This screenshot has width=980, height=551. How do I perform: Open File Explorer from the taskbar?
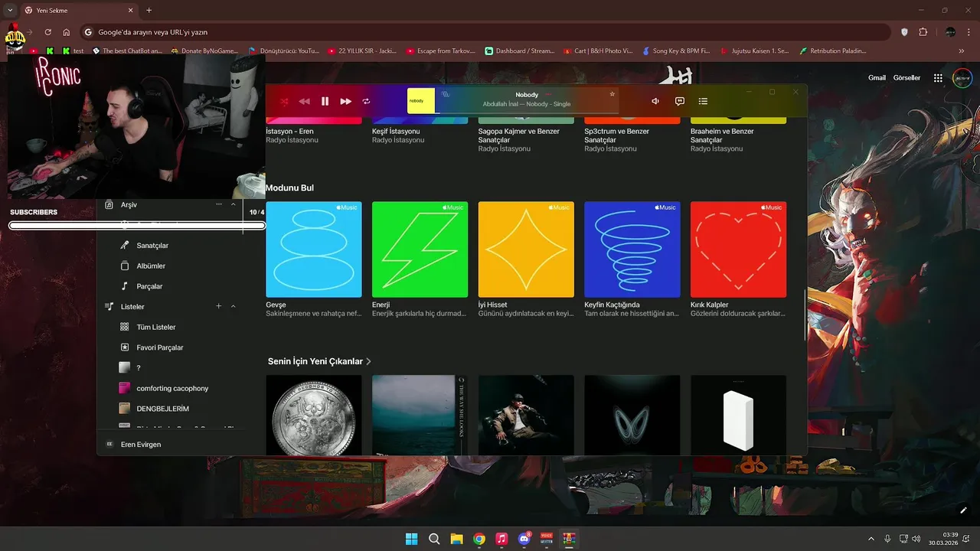tap(456, 539)
